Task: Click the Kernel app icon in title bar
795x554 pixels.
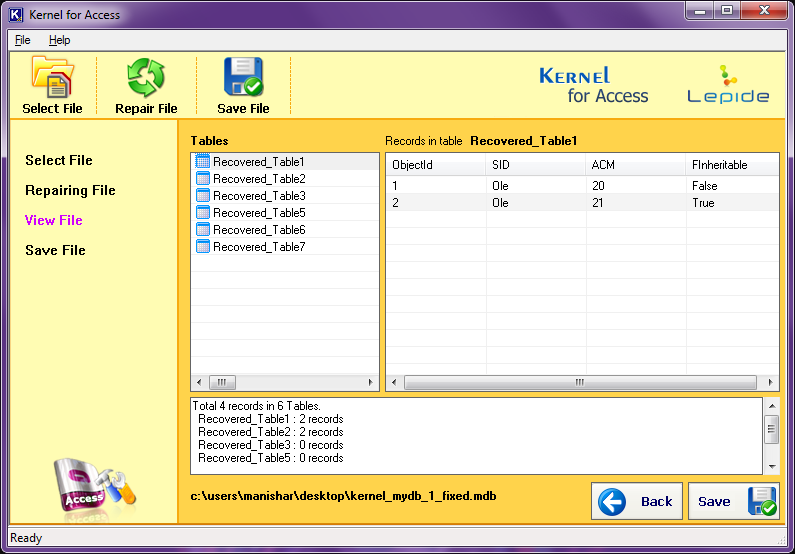Action: pyautogui.click(x=16, y=15)
